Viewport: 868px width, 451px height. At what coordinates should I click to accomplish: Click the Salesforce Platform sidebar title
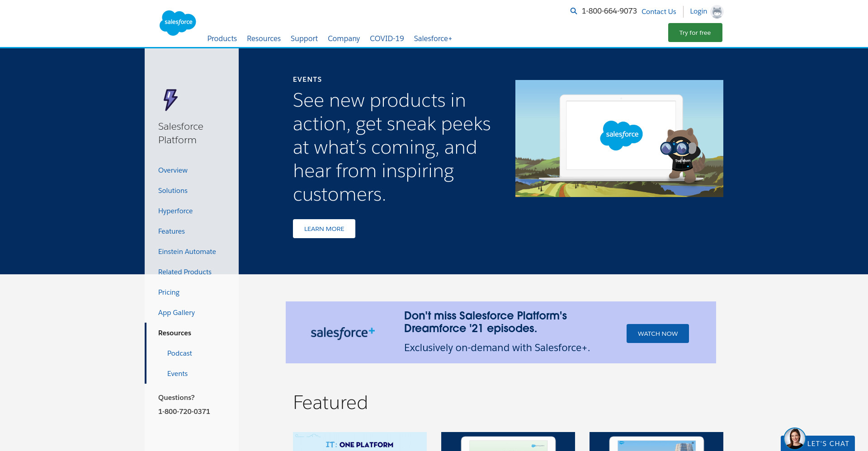pyautogui.click(x=181, y=133)
